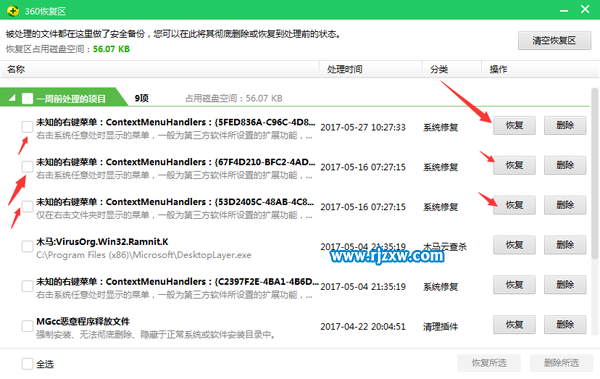600x379 pixels.
Task: Delete the Ramnit.K trojan file with 删除
Action: coord(565,245)
